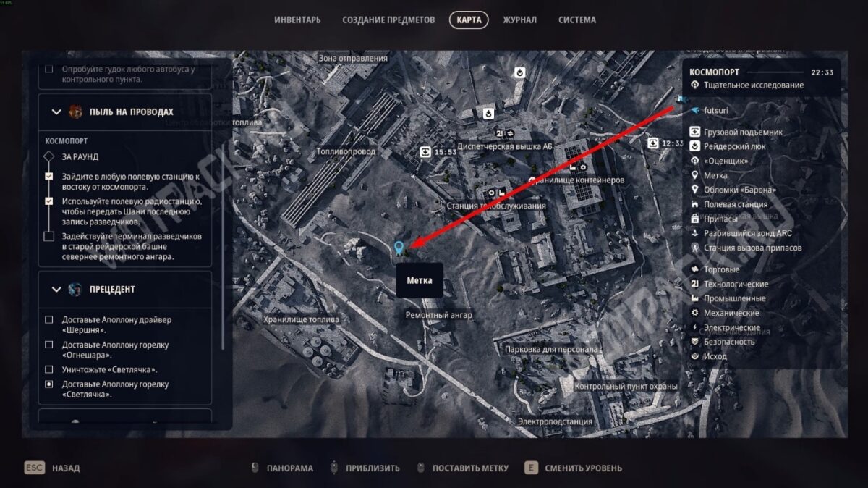Click the elevator marker showing 12:33
The image size is (868, 488).
653,143
